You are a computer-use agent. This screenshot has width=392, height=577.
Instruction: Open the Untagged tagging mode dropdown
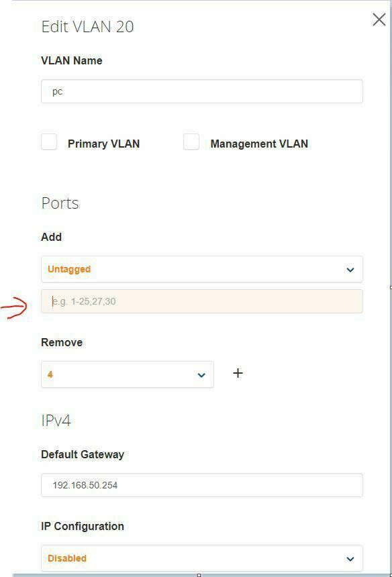tap(201, 269)
